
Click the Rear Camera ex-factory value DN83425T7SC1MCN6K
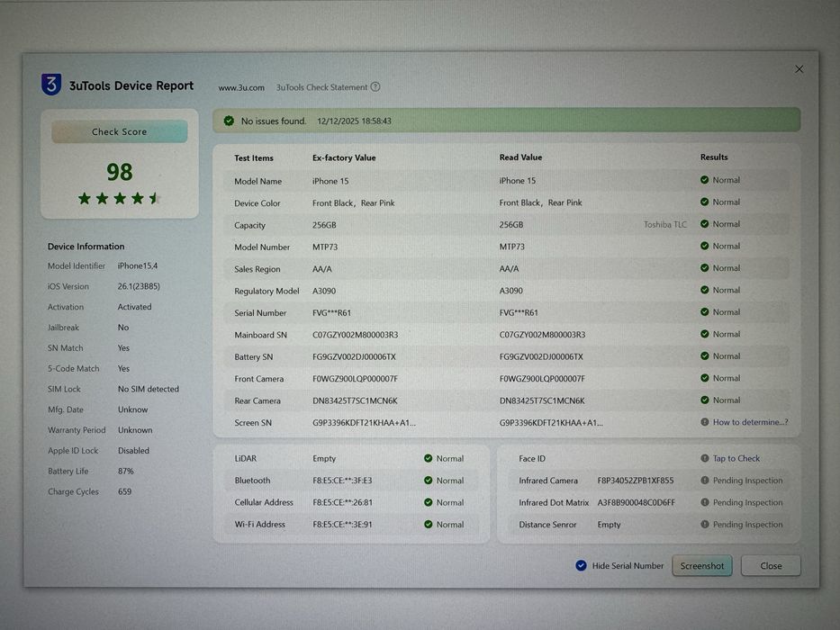pos(355,400)
